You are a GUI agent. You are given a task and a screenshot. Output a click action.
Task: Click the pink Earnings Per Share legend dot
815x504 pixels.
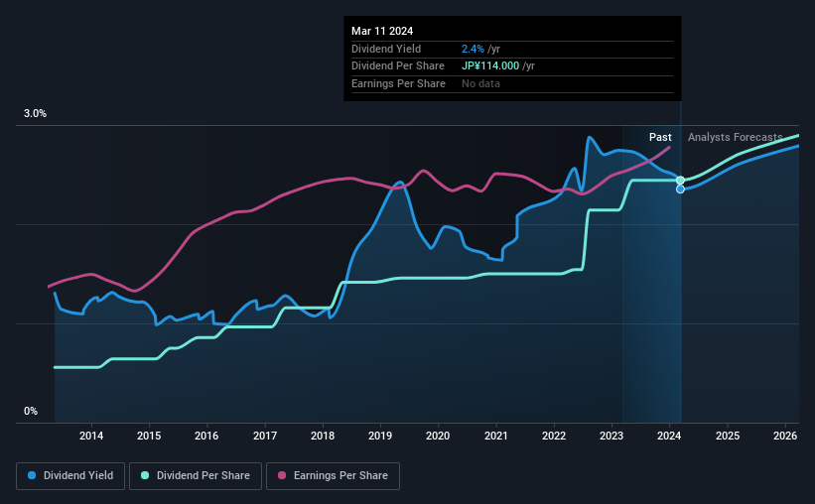(x=282, y=475)
